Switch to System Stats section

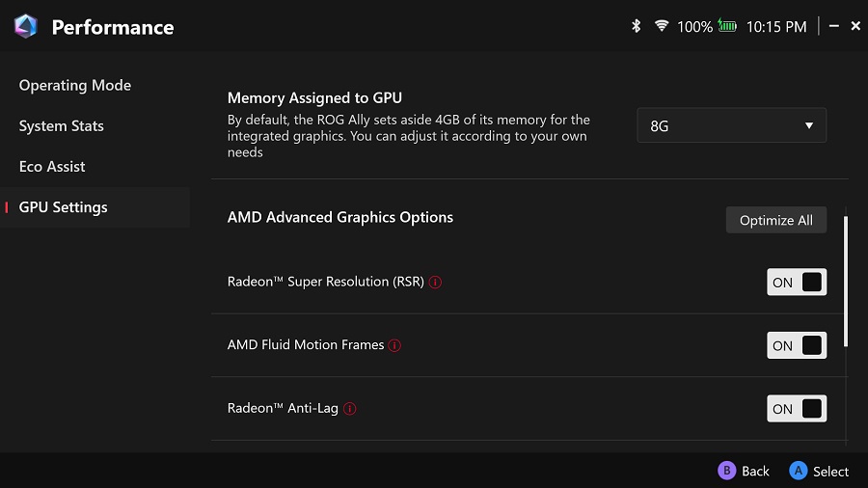[x=62, y=125]
